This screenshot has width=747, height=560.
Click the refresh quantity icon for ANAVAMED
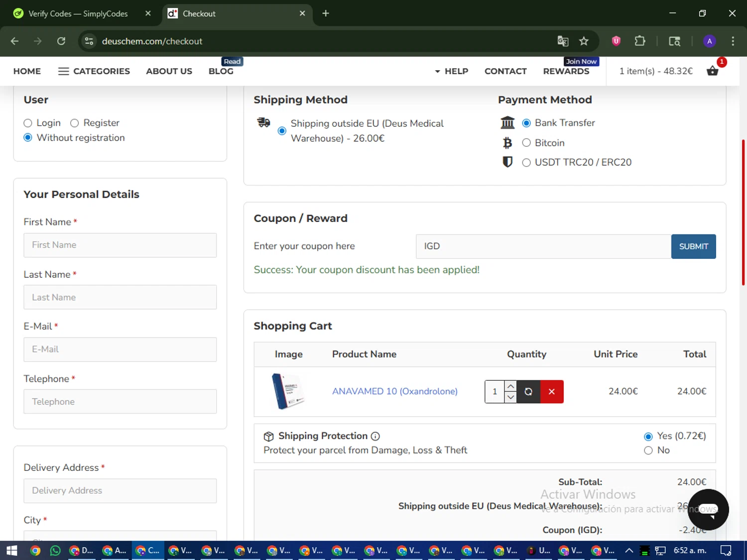pos(528,392)
